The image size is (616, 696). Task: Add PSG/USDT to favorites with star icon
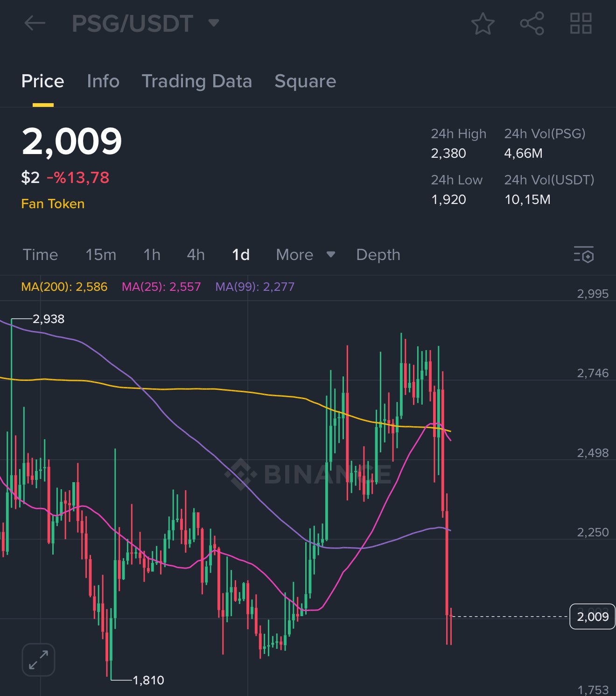point(483,24)
